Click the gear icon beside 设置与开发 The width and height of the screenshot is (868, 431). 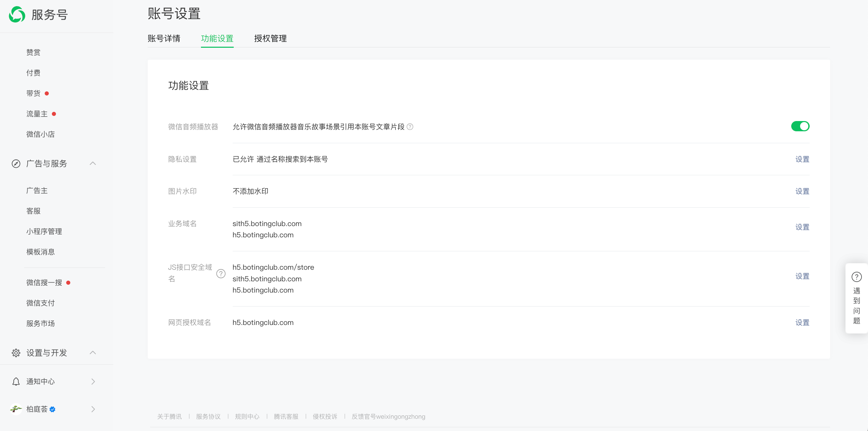click(16, 353)
